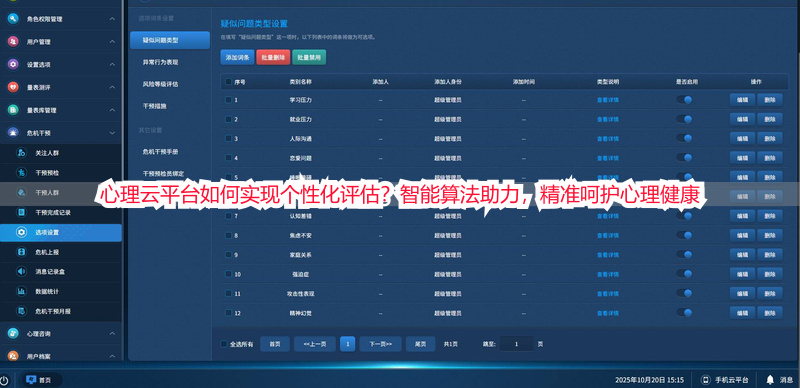Click the power icon in bottom bar
The height and width of the screenshot is (388, 800).
click(4, 380)
